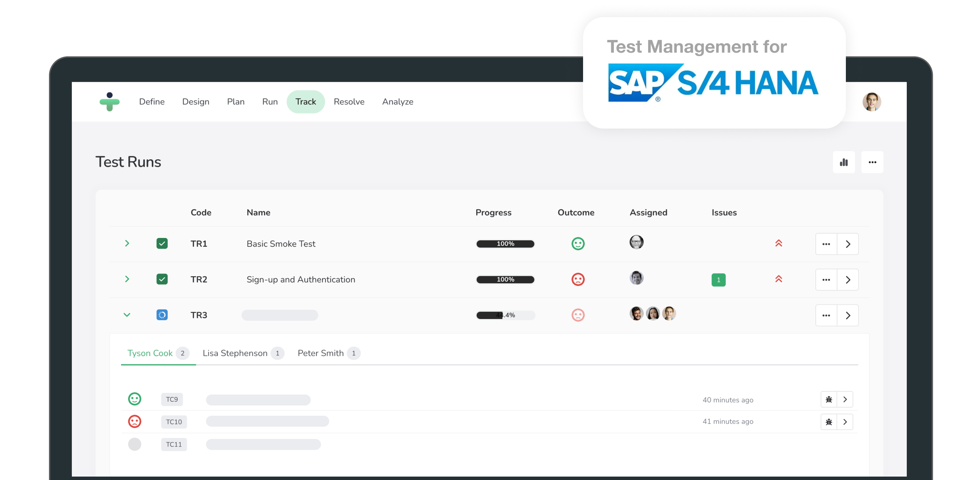Image resolution: width=980 pixels, height=480 pixels.
Task: Open TR2 details with the arrow button
Action: tap(848, 279)
